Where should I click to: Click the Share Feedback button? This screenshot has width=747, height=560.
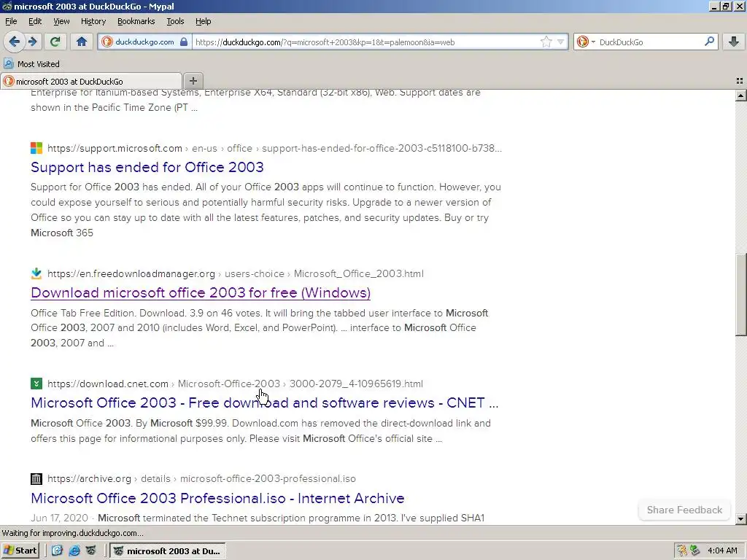point(684,510)
